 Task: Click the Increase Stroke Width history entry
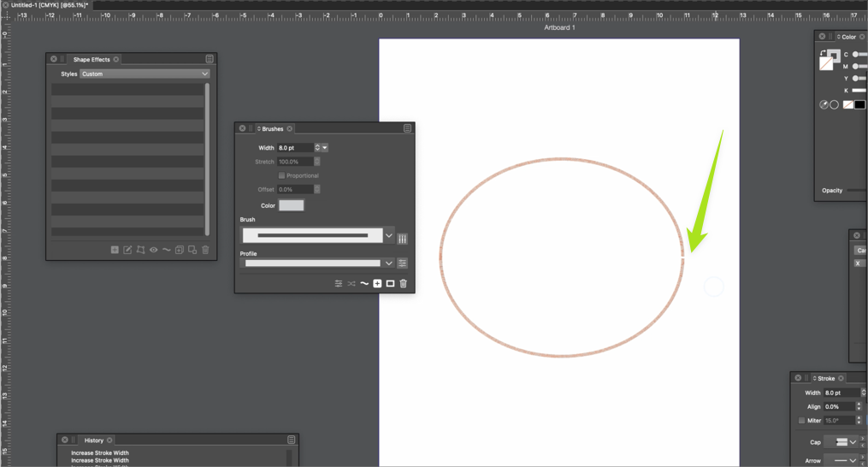[100, 453]
